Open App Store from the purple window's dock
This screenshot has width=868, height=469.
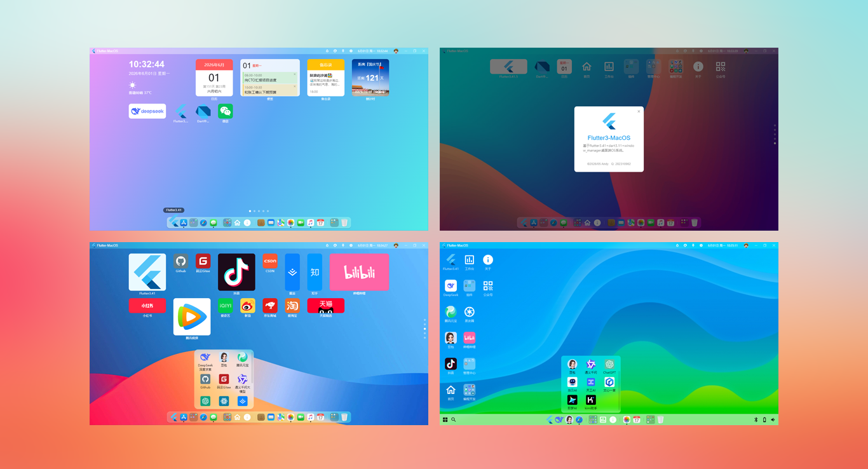click(183, 222)
